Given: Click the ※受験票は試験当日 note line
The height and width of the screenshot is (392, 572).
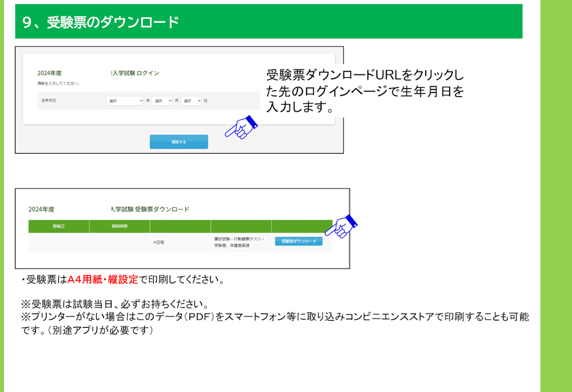Looking at the screenshot, I should click(x=116, y=304).
